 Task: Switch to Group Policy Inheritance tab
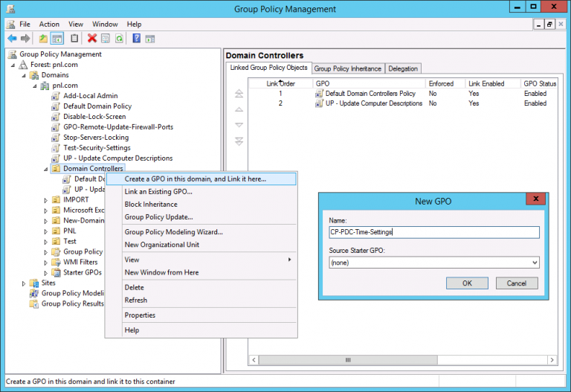[347, 68]
